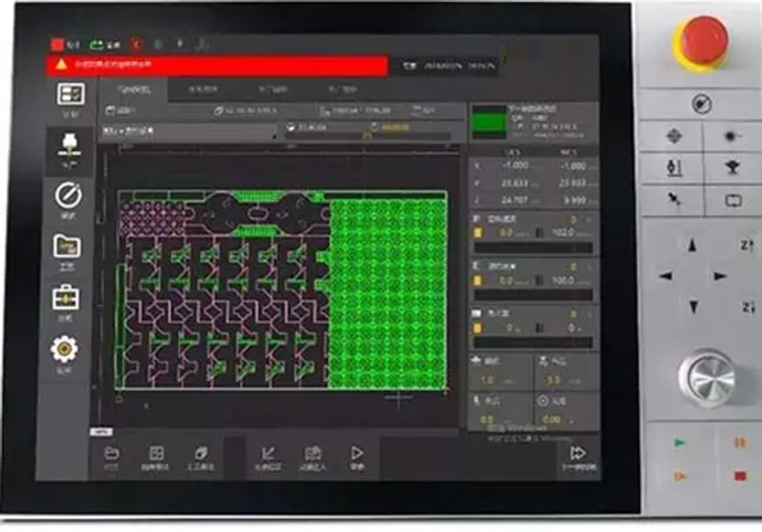Image resolution: width=762 pixels, height=532 pixels.
Task: Click the first speed bar showing 102.0
Action: tap(533, 248)
